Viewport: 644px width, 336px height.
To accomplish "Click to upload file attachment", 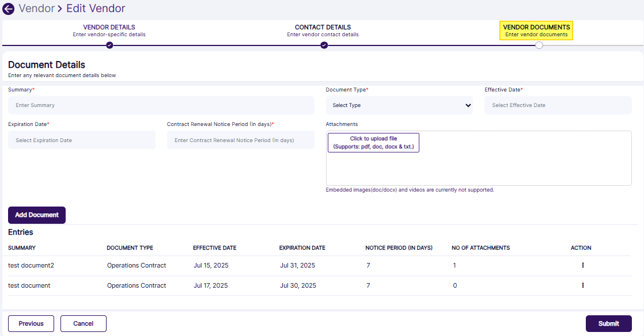I will [373, 143].
